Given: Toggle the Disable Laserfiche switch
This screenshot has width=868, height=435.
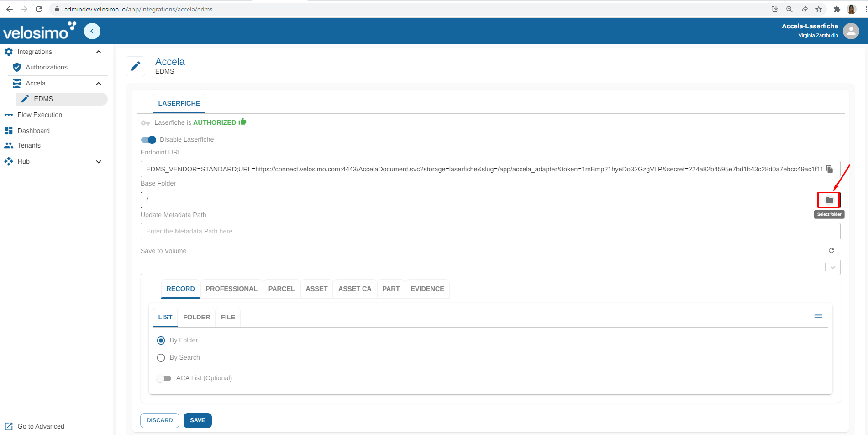Looking at the screenshot, I should point(148,140).
